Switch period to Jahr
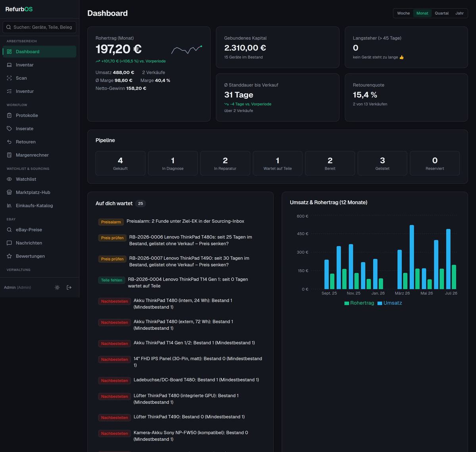 (459, 13)
